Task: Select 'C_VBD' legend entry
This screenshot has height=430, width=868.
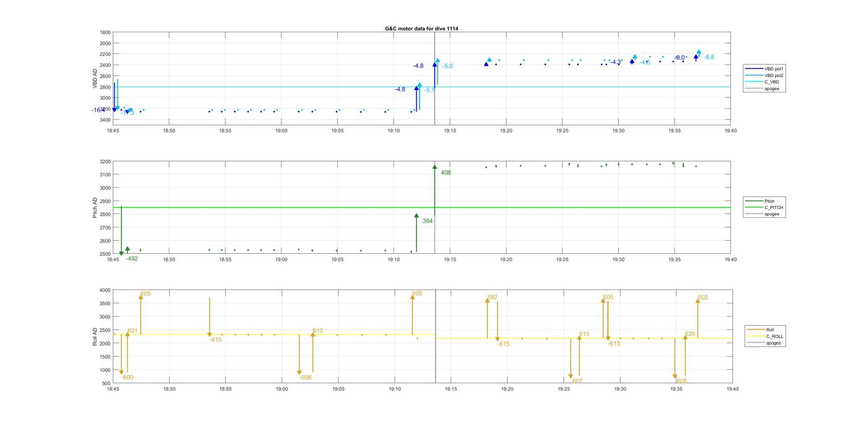Action: pos(771,82)
